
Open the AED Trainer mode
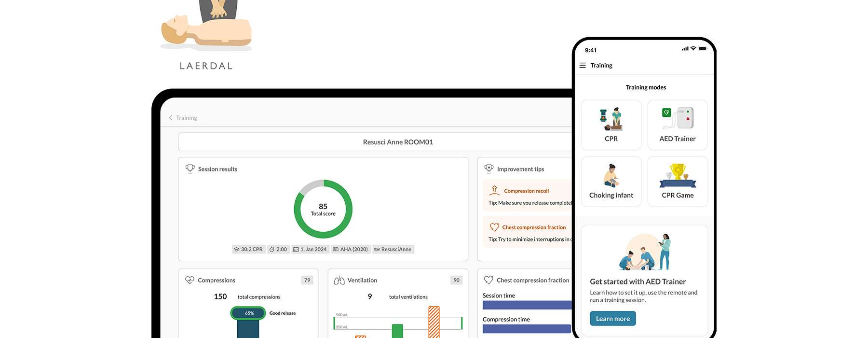(677, 125)
